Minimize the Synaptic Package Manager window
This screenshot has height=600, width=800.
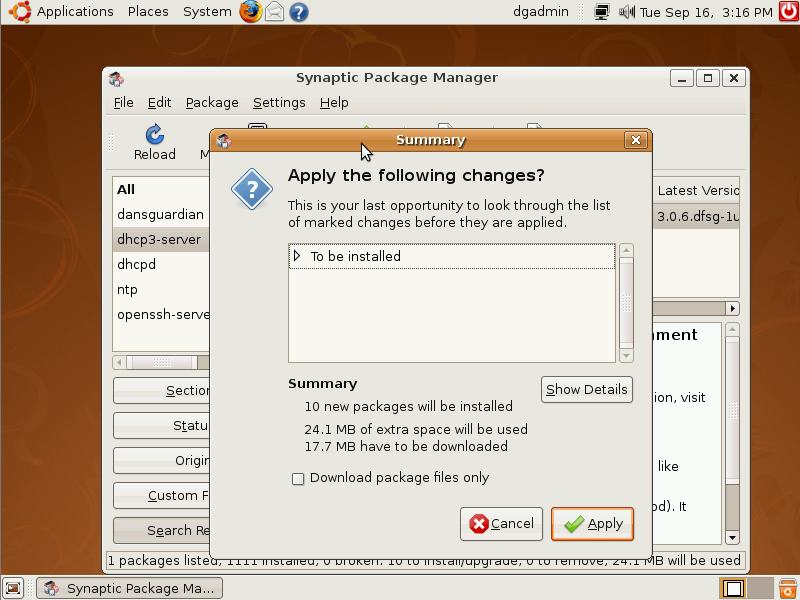click(682, 79)
